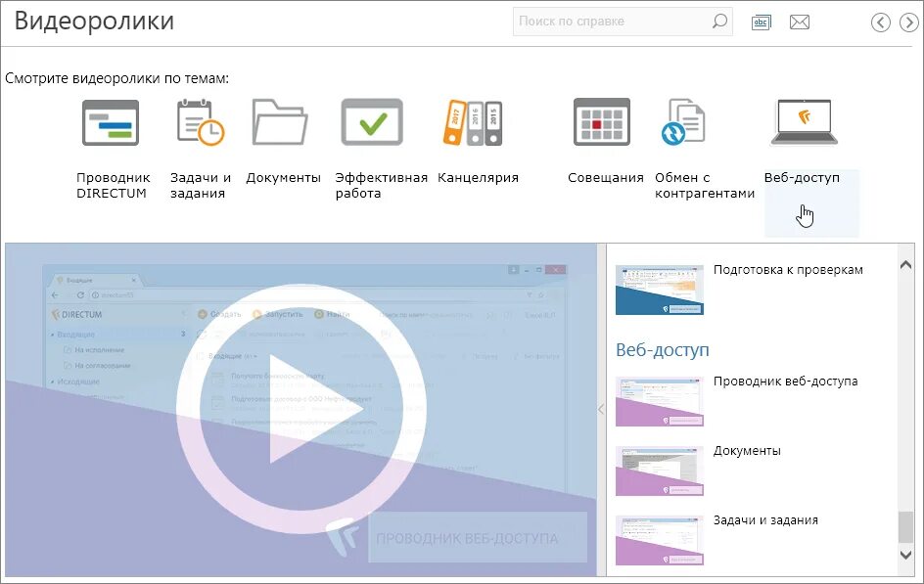Open the Веб-доступ laptop icon
This screenshot has height=584, width=924.
pyautogui.click(x=804, y=122)
